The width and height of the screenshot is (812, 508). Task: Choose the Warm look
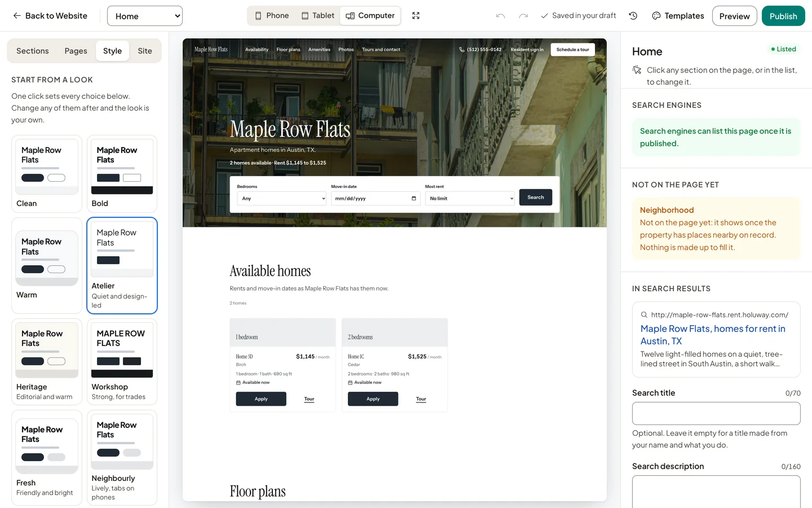coord(47,265)
